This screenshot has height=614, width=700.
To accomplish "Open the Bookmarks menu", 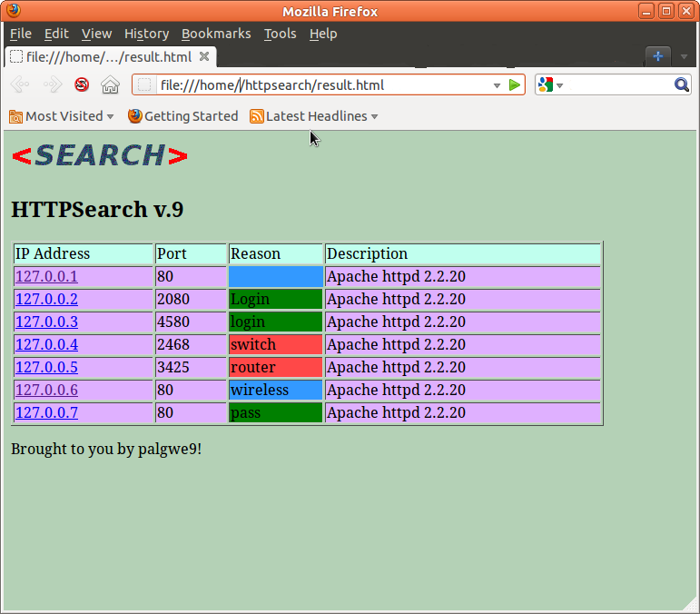I will (216, 34).
